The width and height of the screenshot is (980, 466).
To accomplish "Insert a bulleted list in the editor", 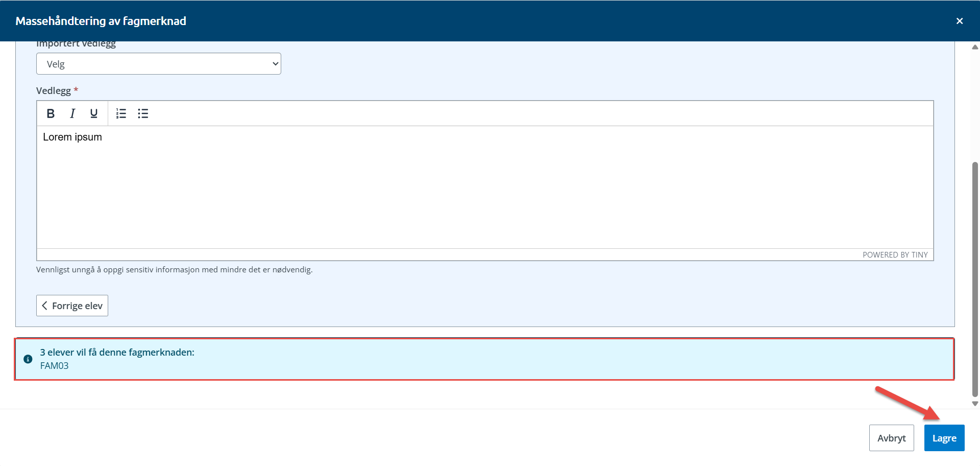I will [x=143, y=113].
